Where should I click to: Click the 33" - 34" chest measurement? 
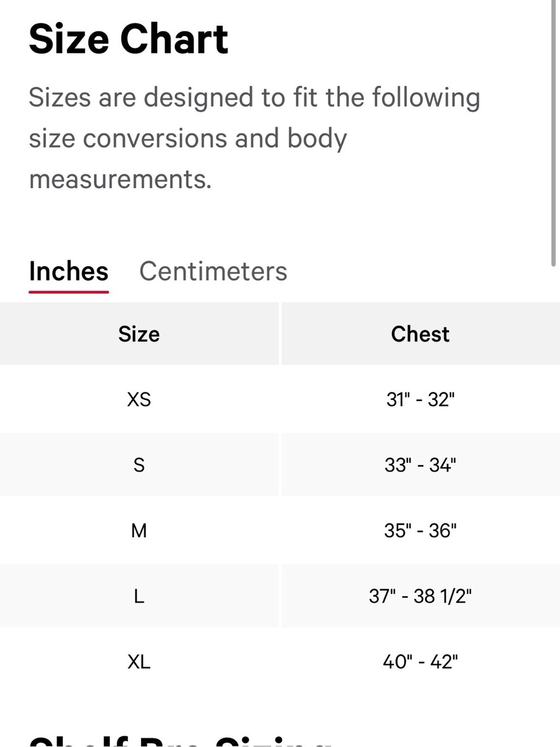[420, 465]
